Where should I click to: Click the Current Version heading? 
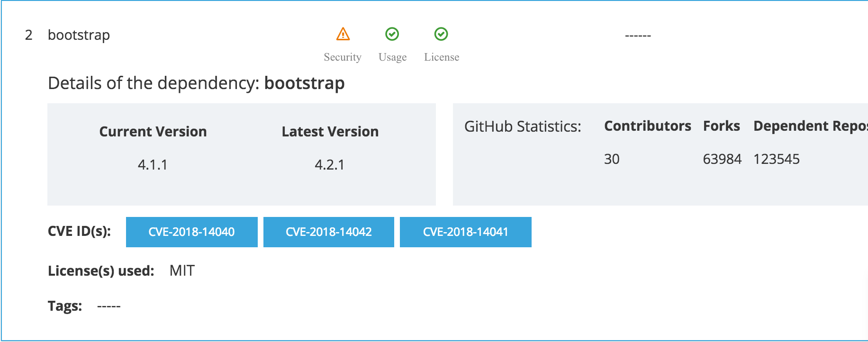click(x=153, y=132)
